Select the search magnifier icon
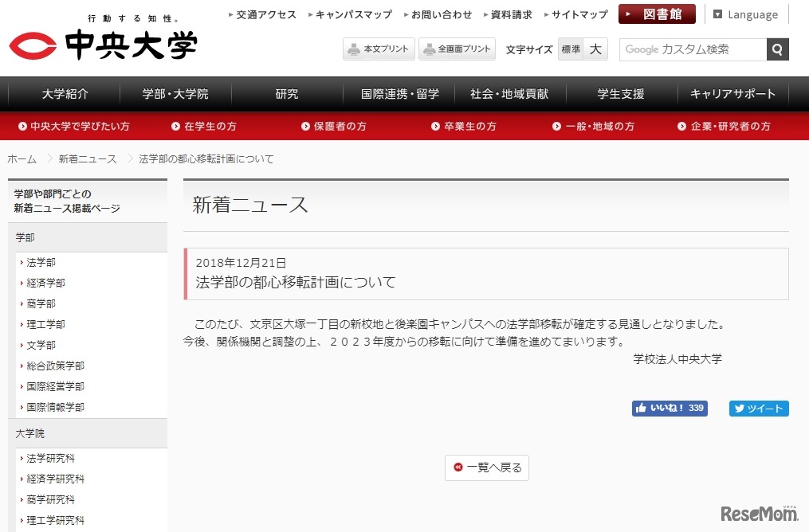Viewport: 809px width, 532px height. [x=776, y=49]
